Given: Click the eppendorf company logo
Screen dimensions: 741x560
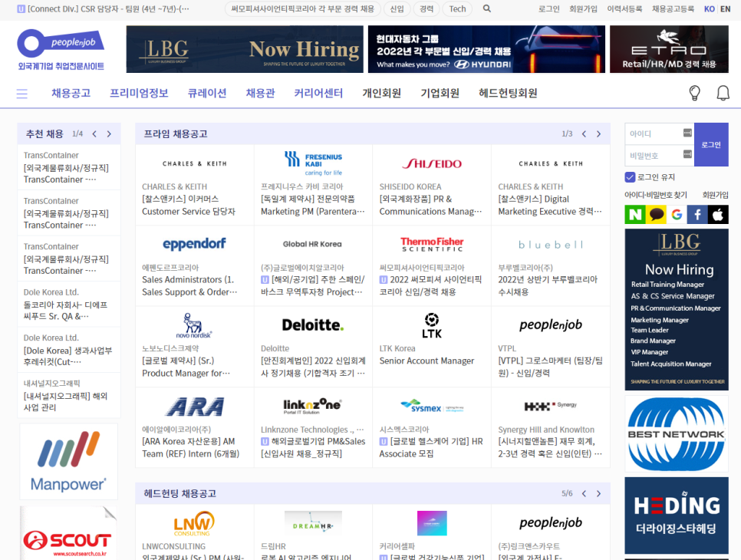Looking at the screenshot, I should (194, 244).
